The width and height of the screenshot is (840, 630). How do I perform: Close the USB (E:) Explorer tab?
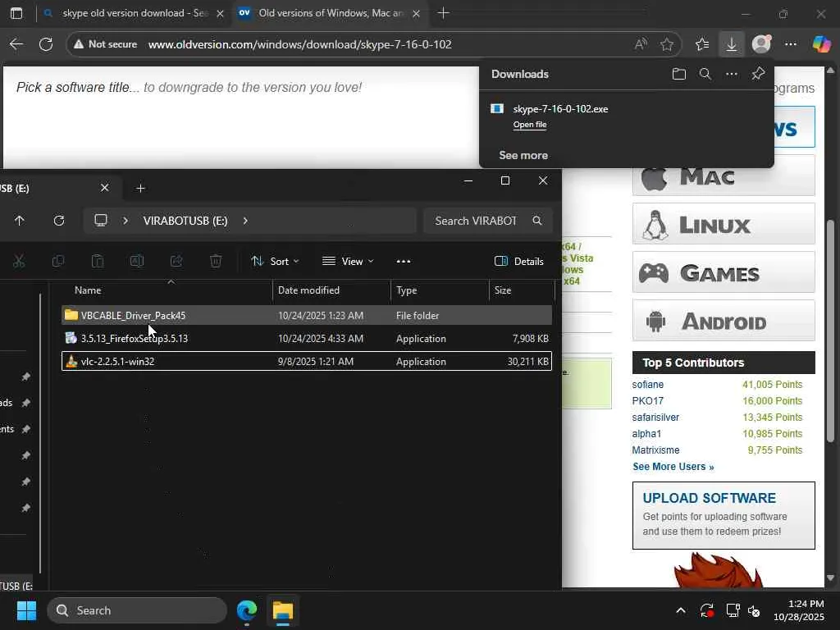click(104, 188)
